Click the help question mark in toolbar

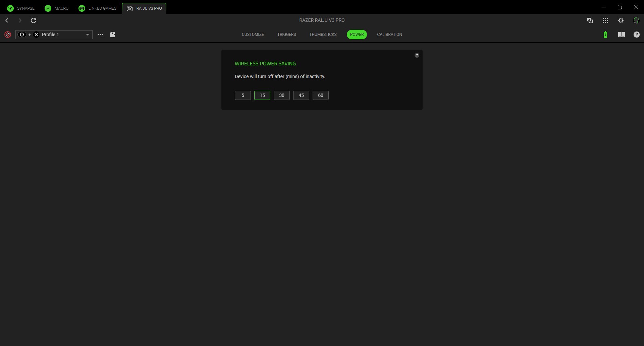click(x=636, y=35)
